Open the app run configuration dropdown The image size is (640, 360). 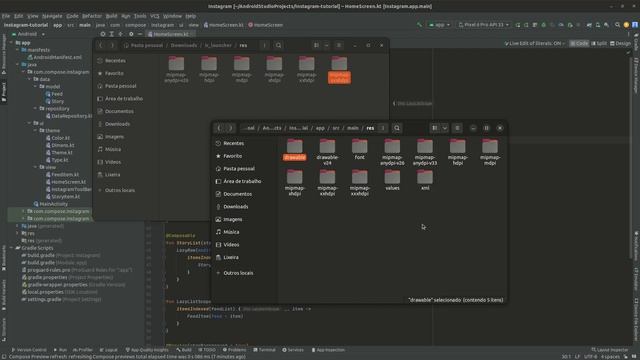(x=439, y=25)
